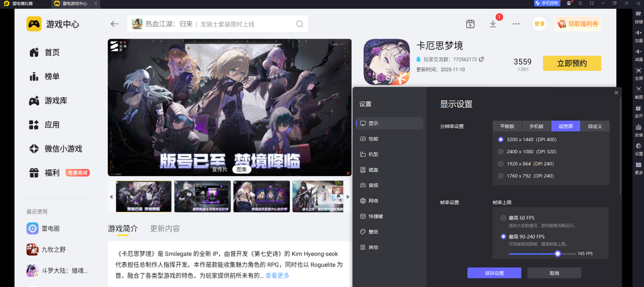644x287 pixels.
Task: Open the downloads icon with the red badge
Action: coord(493,24)
